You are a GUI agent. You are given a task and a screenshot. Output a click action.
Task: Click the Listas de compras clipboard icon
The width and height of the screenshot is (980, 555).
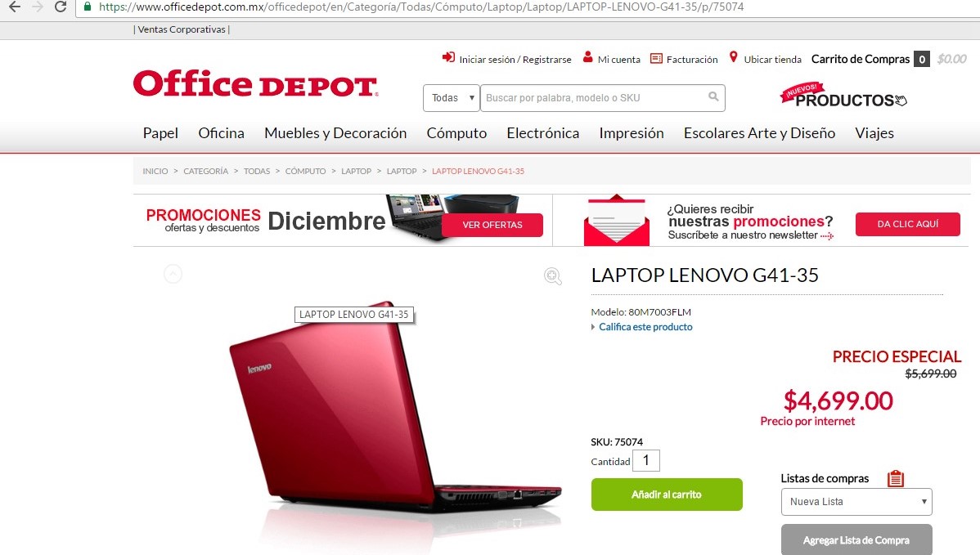896,478
